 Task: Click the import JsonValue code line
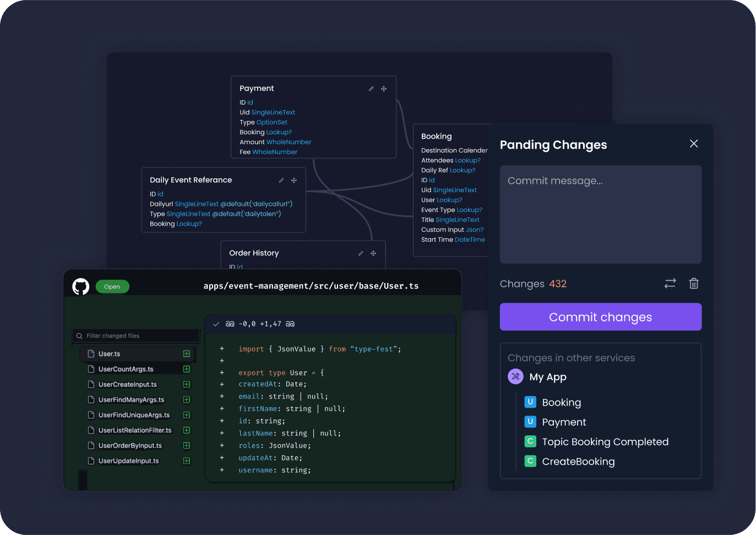[x=320, y=349]
